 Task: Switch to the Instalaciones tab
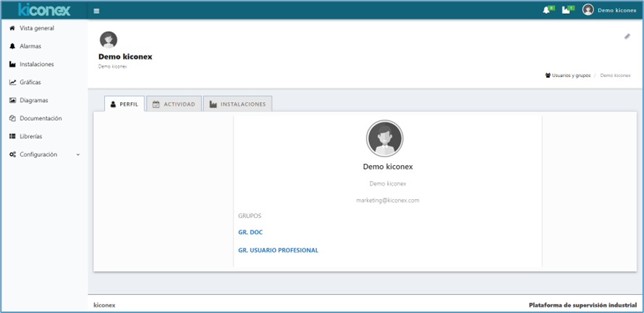coord(237,104)
